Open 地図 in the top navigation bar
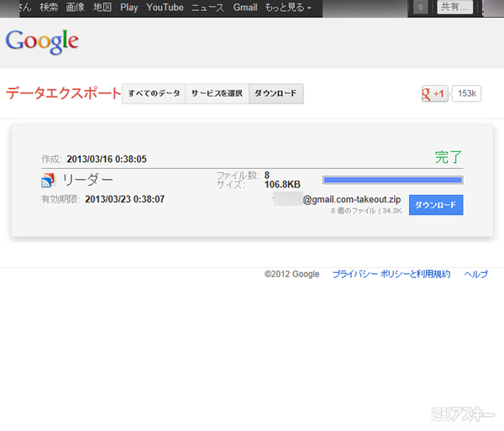The height and width of the screenshot is (431, 504). [x=102, y=7]
